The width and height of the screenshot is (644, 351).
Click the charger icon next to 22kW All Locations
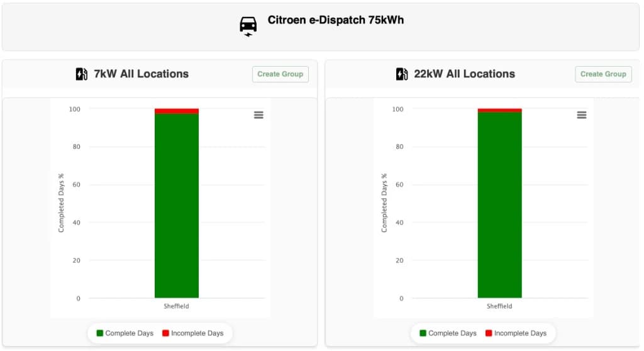[402, 74]
